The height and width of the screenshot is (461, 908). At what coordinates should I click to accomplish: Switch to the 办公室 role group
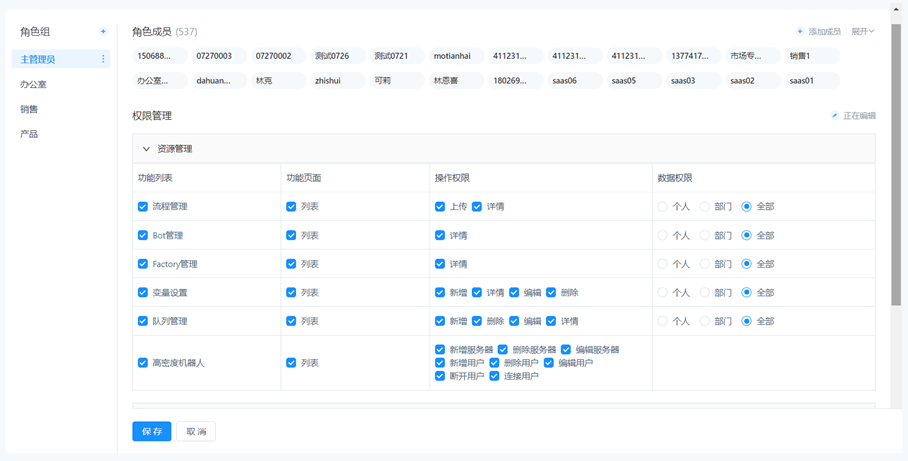(33, 85)
